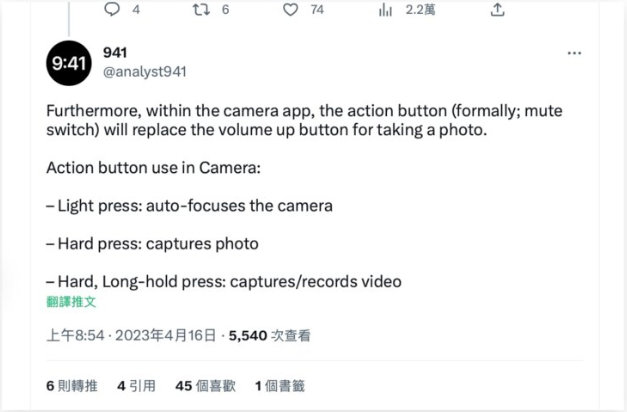The image size is (627, 412).
Task: Click the 9:41 profile avatar
Action: pyautogui.click(x=69, y=63)
